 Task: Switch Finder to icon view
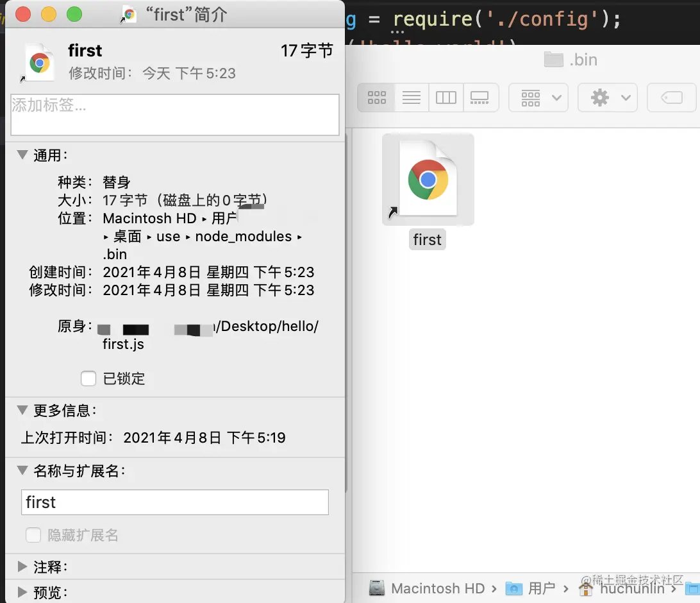pyautogui.click(x=376, y=98)
